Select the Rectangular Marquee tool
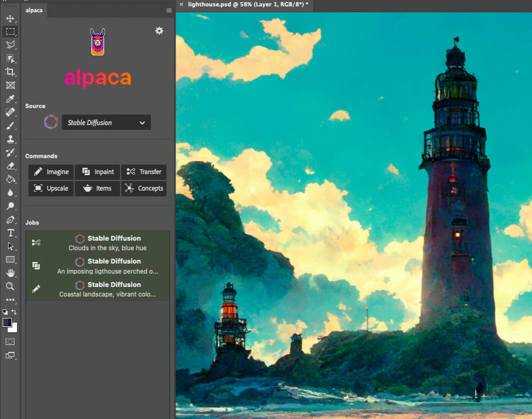The width and height of the screenshot is (532, 419). click(10, 31)
